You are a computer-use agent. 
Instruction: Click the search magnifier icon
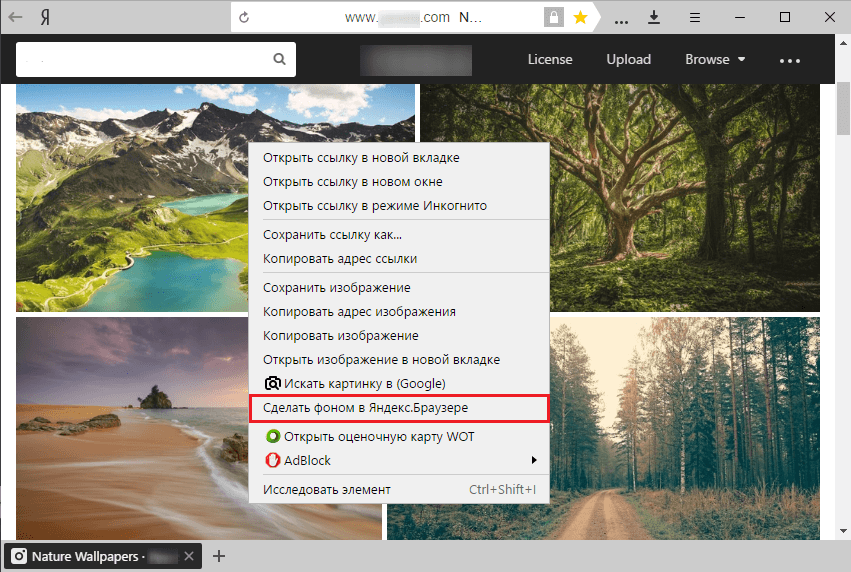[280, 59]
